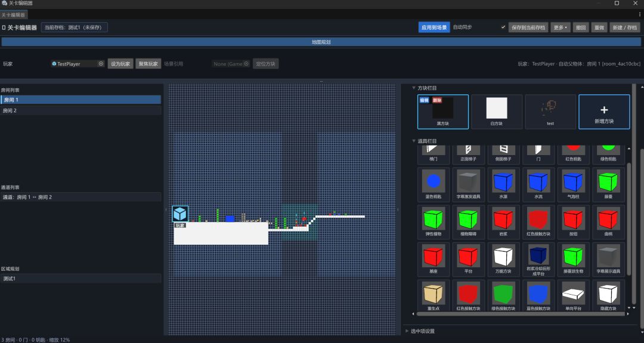The width and height of the screenshot is (644, 343).
Task: Click the 定位方块 button
Action: point(266,64)
